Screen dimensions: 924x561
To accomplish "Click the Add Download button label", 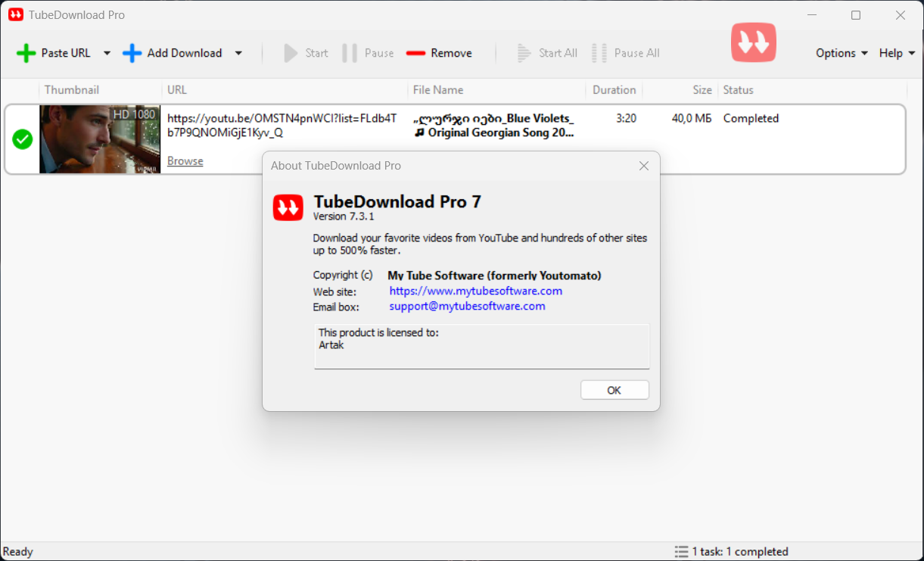I will tap(185, 53).
